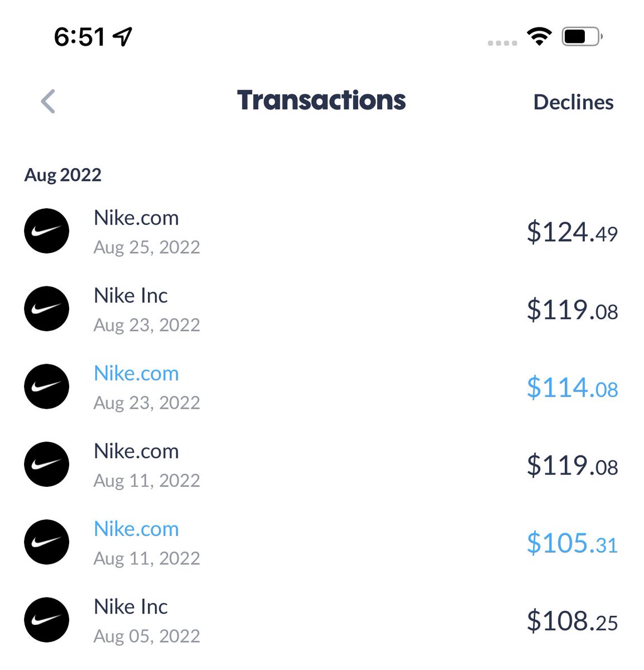Tap Nike logo beside $114.08 transaction

click(x=47, y=386)
